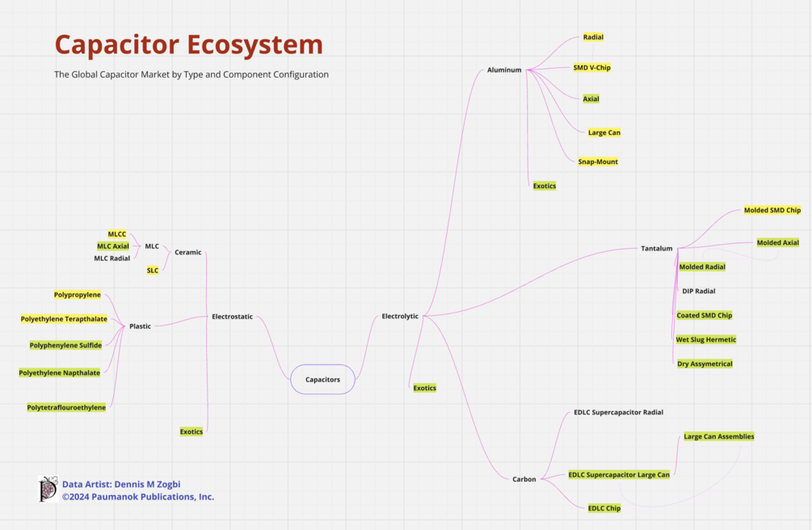Select the Dry Assymetrical label
Viewport: 812px width, 530px height.
coord(705,364)
